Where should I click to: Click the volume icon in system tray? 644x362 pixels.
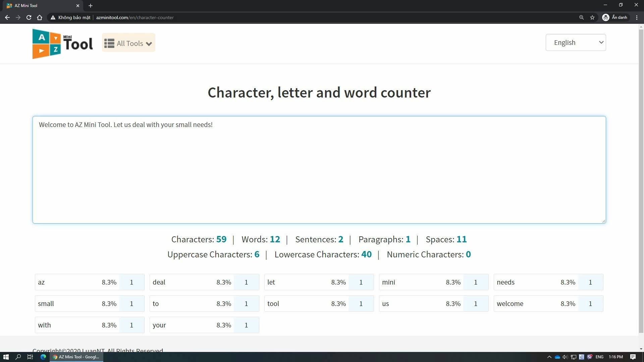pyautogui.click(x=565, y=357)
